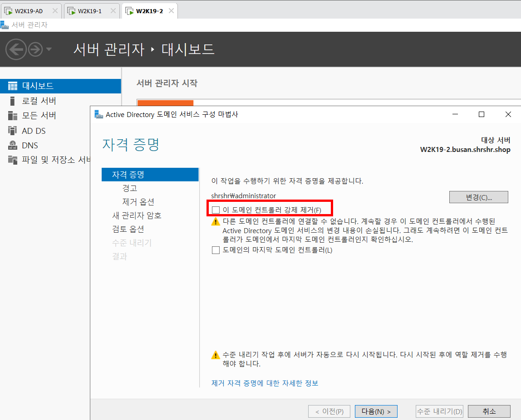The width and height of the screenshot is (521, 420).
Task: Maximize the AD DS wizard window
Action: (482, 114)
